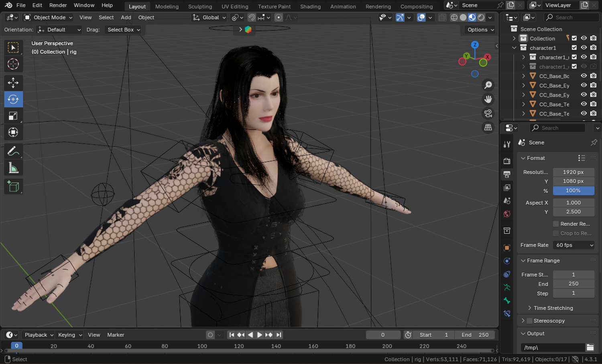Open the View Layer properties tab
Screen dimensions: 602x364
point(507,188)
